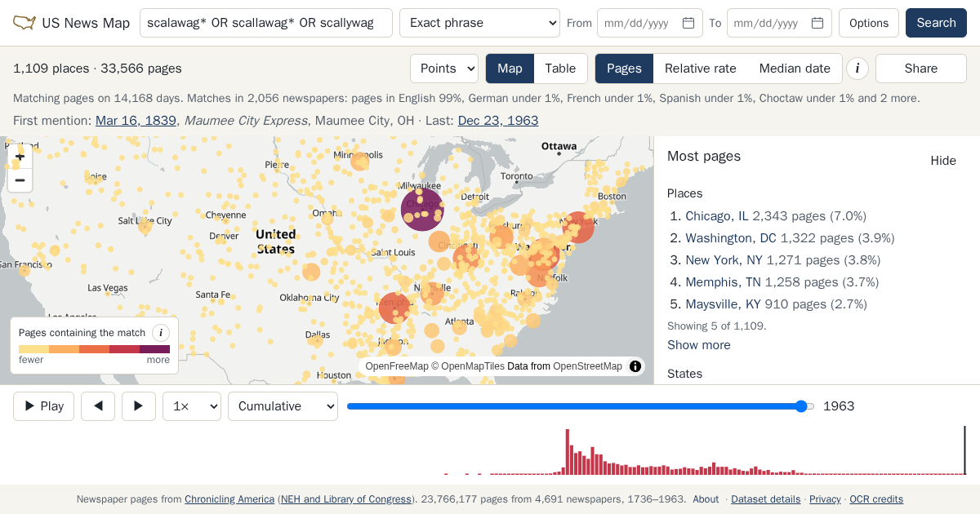Open the Chronicling America link
This screenshot has height=514, width=980.
[229, 499]
